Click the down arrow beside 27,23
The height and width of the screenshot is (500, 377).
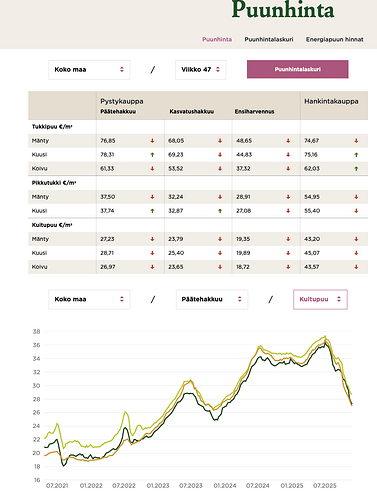(152, 239)
